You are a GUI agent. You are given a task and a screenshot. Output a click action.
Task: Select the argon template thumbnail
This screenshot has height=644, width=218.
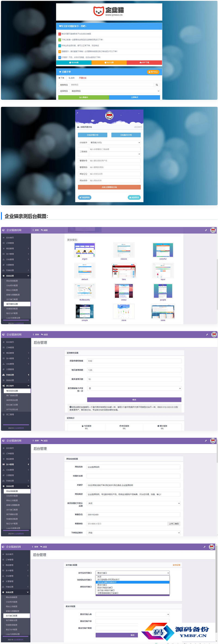click(85, 250)
